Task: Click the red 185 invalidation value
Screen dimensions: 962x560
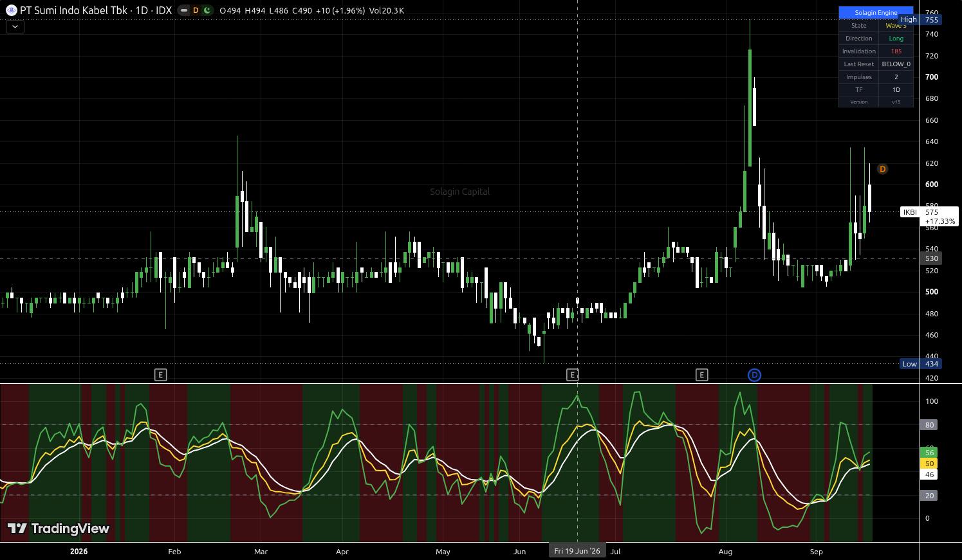Action: [896, 51]
